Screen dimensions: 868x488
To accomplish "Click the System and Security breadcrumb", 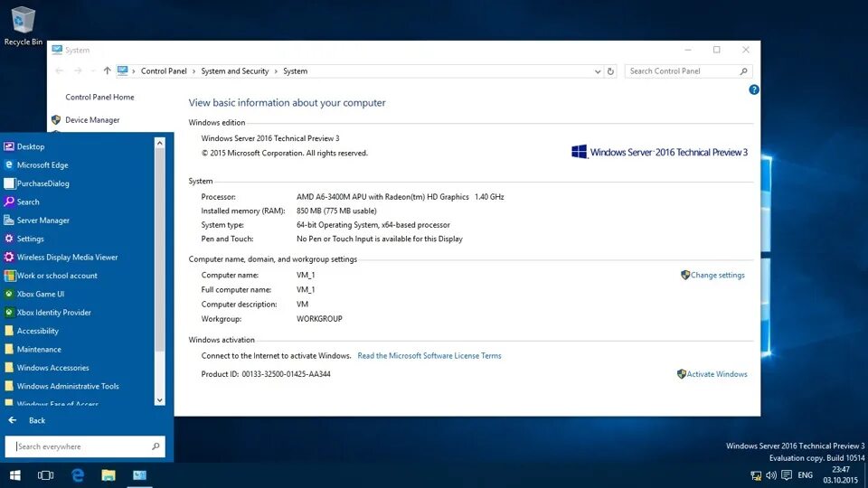I will (235, 71).
